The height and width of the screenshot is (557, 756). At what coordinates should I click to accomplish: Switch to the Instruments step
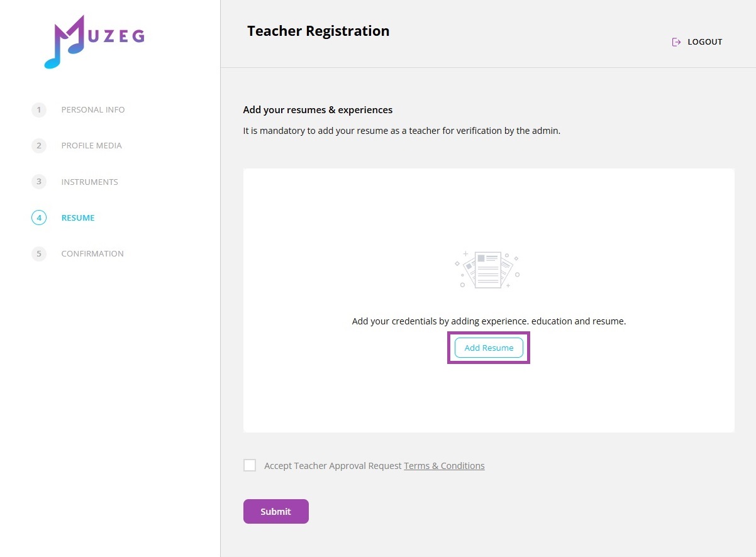tap(89, 182)
